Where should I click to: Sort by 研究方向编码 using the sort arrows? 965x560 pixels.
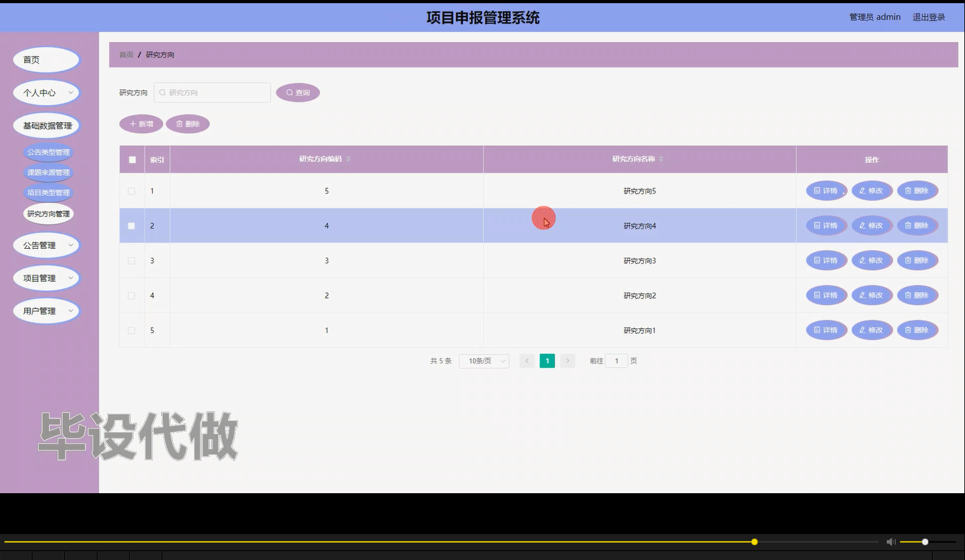tap(348, 159)
